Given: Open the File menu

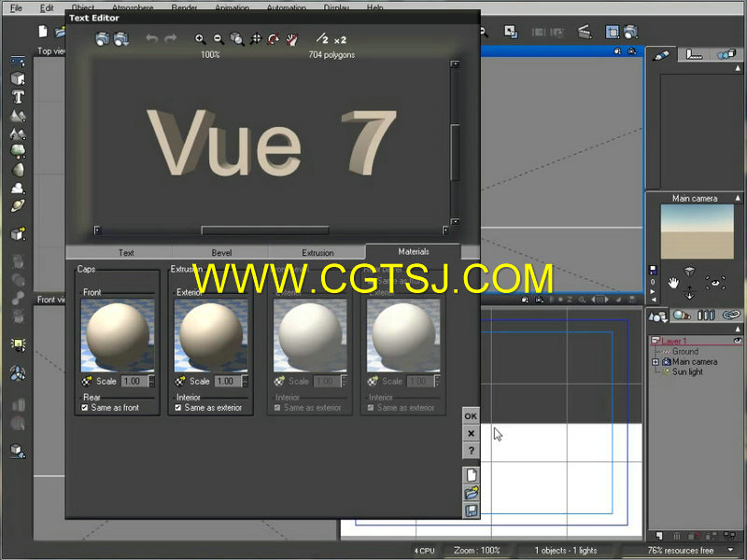Looking at the screenshot, I should point(16,7).
